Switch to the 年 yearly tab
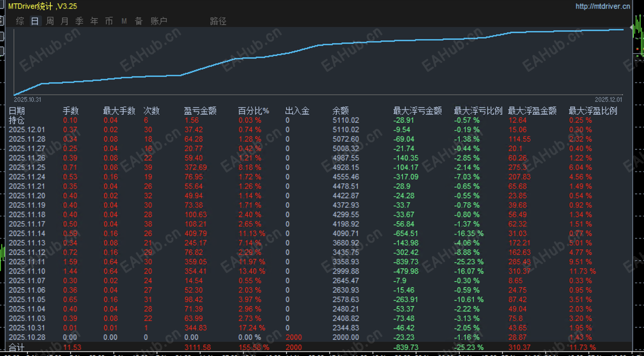The height and width of the screenshot is (356, 644). 94,21
